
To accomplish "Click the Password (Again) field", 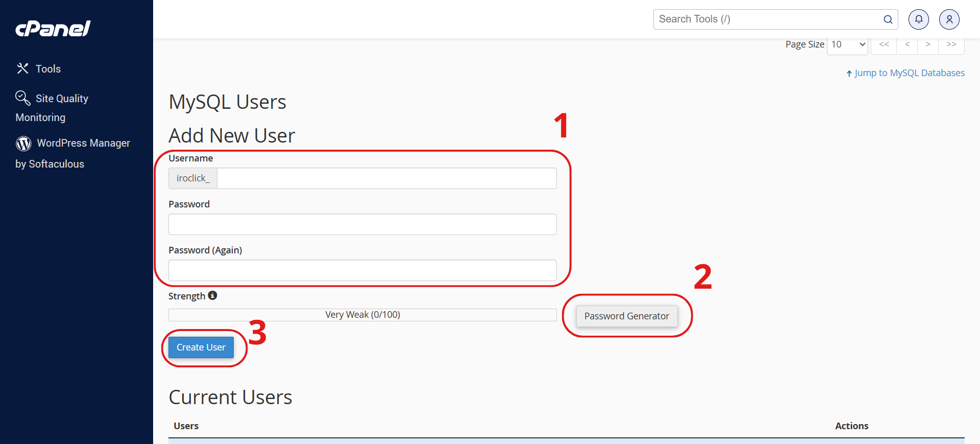I will coord(362,270).
